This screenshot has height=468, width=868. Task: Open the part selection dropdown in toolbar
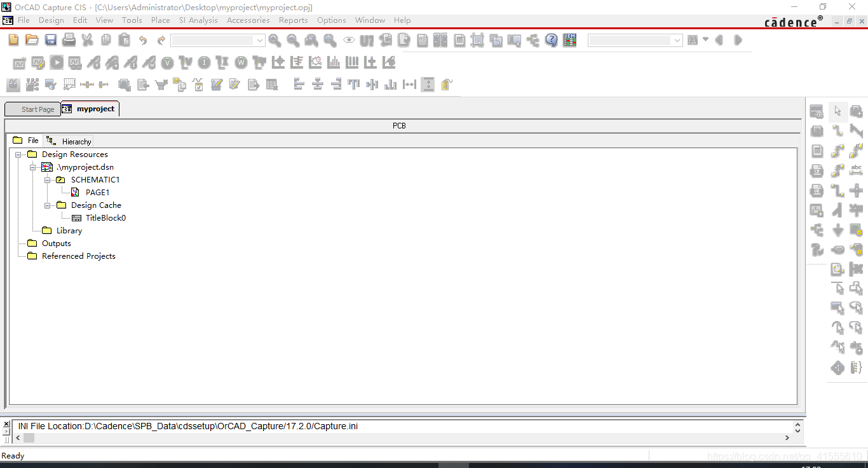click(x=260, y=41)
